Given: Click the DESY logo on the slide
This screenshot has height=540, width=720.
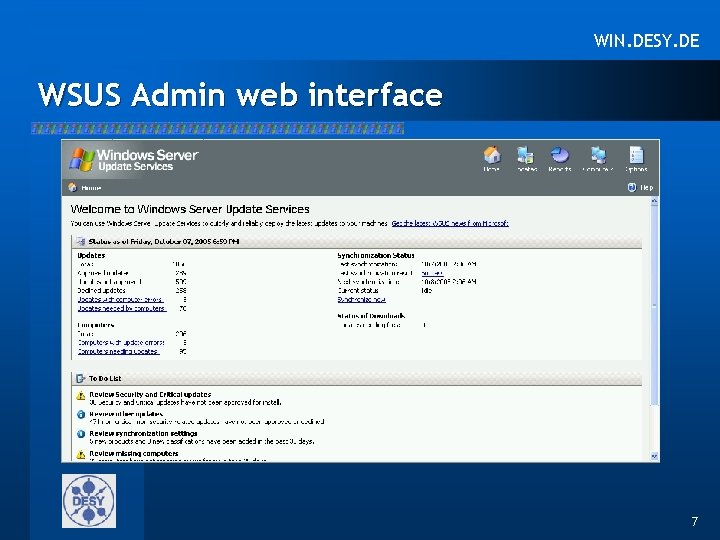Looking at the screenshot, I should [x=89, y=501].
